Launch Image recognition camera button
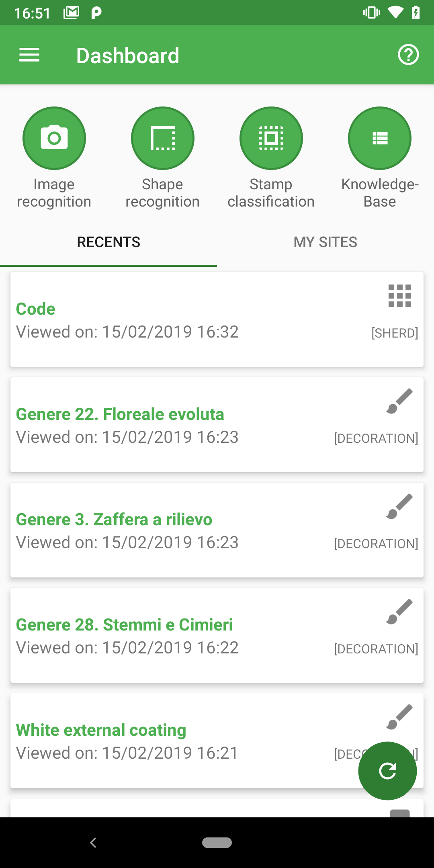 pyautogui.click(x=54, y=138)
